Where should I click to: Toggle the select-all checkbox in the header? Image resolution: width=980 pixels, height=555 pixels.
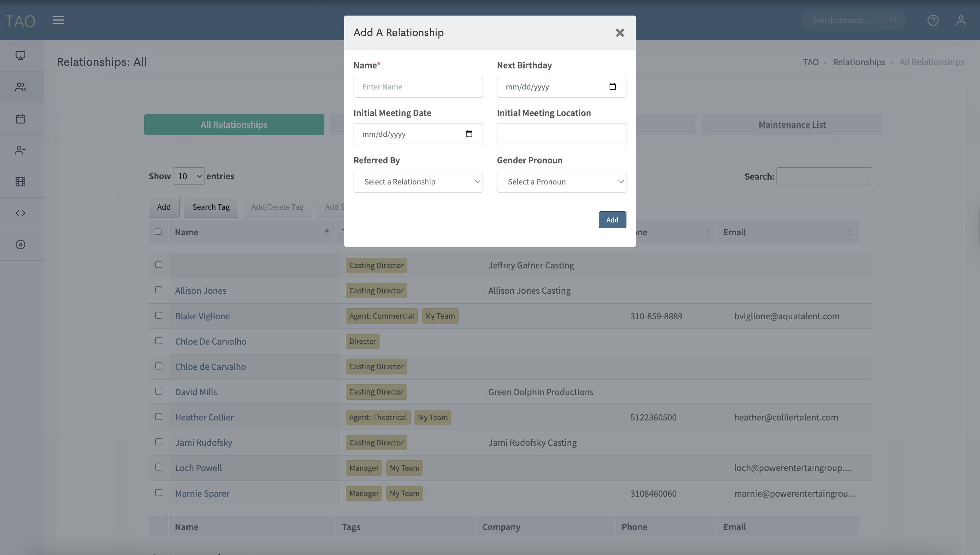click(x=158, y=231)
